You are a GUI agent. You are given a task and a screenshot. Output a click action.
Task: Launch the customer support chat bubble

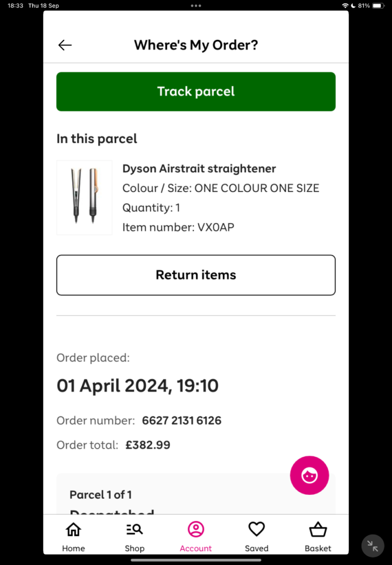(309, 475)
